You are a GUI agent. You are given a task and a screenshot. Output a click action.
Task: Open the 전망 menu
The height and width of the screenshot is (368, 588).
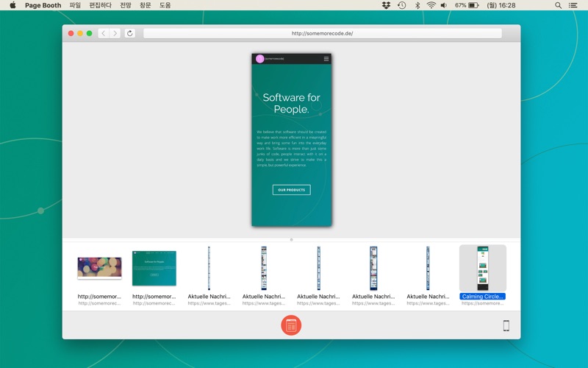(125, 5)
